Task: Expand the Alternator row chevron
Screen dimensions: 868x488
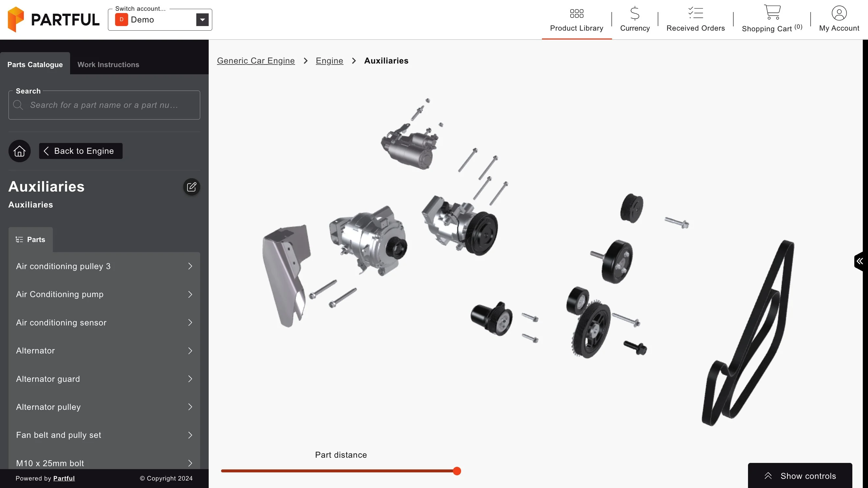Action: 190,351
